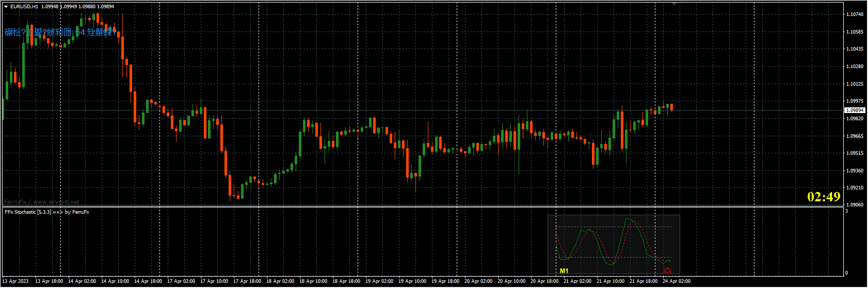Click price level 1.09060 on the axis
Image resolution: width=868 pixels, height=288 pixels.
tap(855, 205)
